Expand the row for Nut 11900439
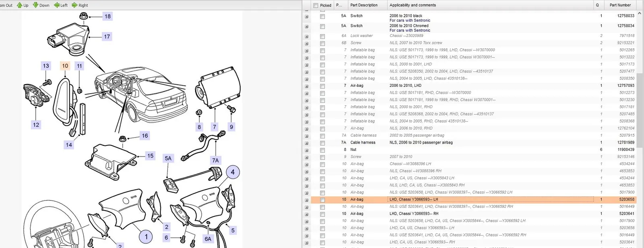The image size is (644, 248). [x=307, y=150]
